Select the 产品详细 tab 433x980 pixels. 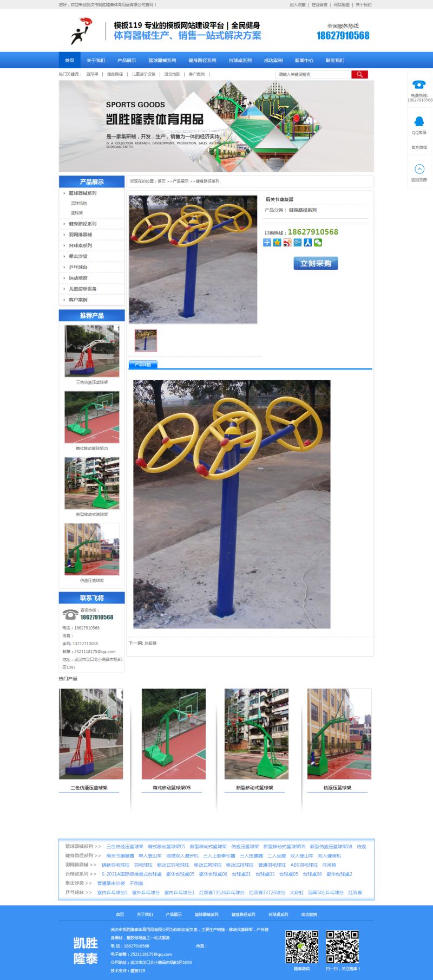143,365
